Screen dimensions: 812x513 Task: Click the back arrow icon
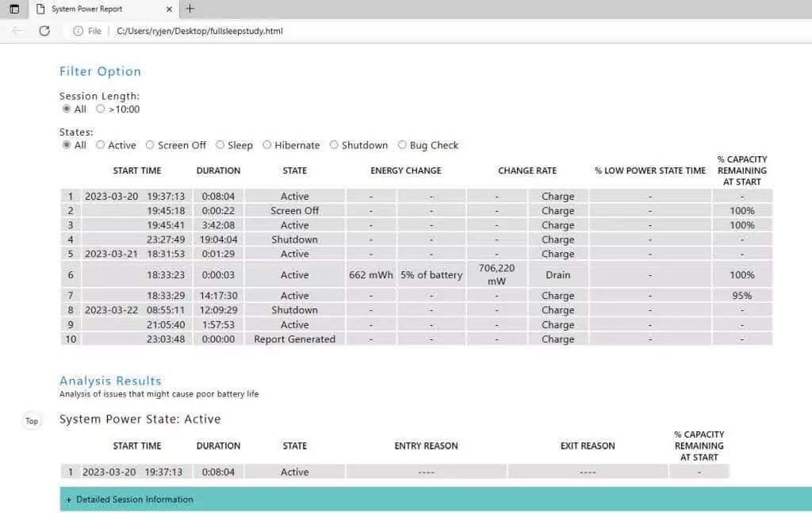click(x=17, y=31)
